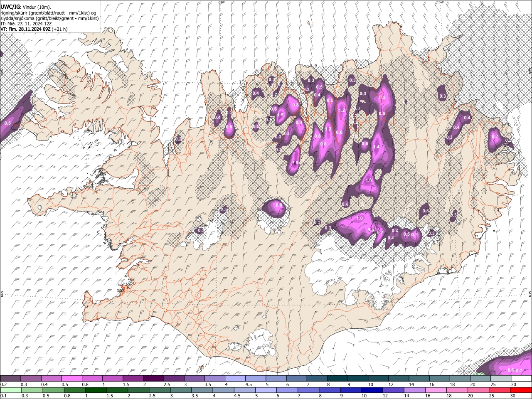Click the "UWC/IG" bold title text
The image size is (532, 399).
pyautogui.click(x=10, y=7)
